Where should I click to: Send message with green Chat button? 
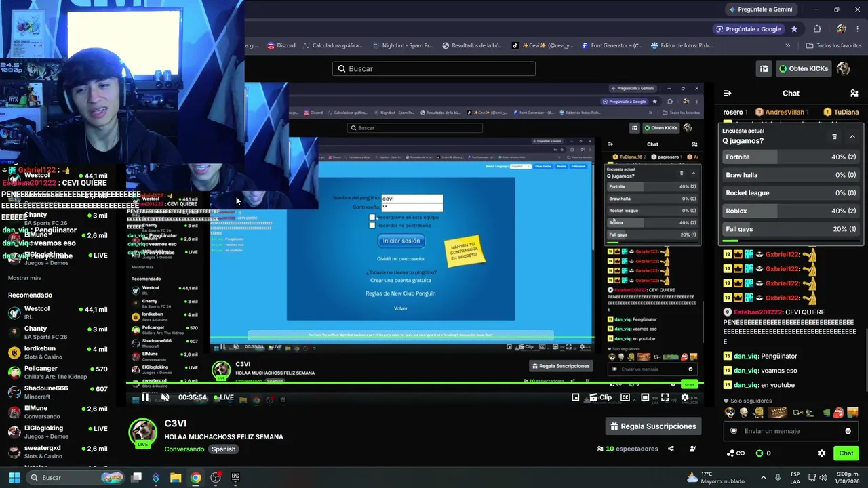tap(846, 453)
